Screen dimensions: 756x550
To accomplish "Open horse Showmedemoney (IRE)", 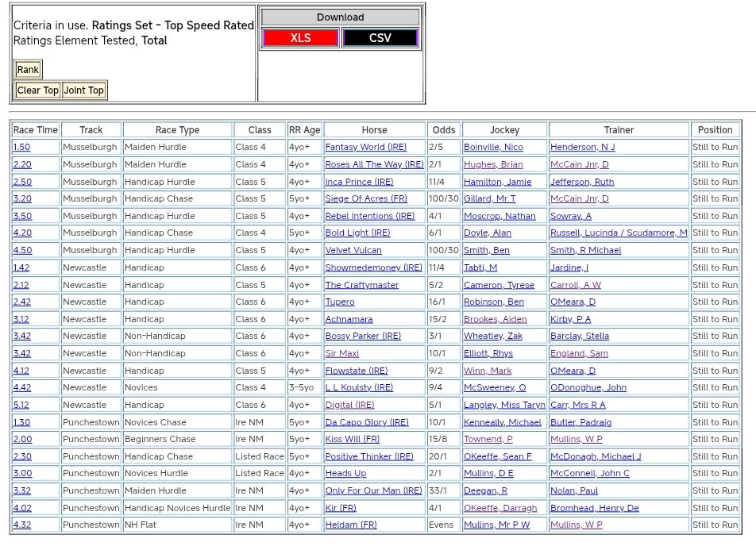I will (373, 267).
